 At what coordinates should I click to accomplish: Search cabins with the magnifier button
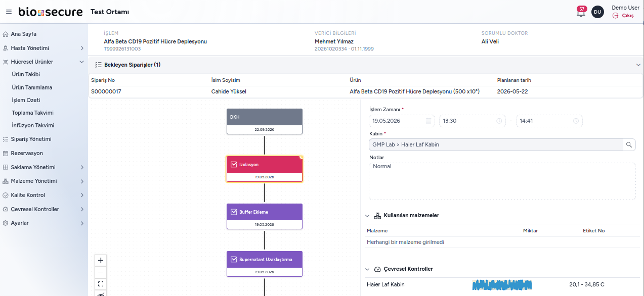(x=629, y=144)
